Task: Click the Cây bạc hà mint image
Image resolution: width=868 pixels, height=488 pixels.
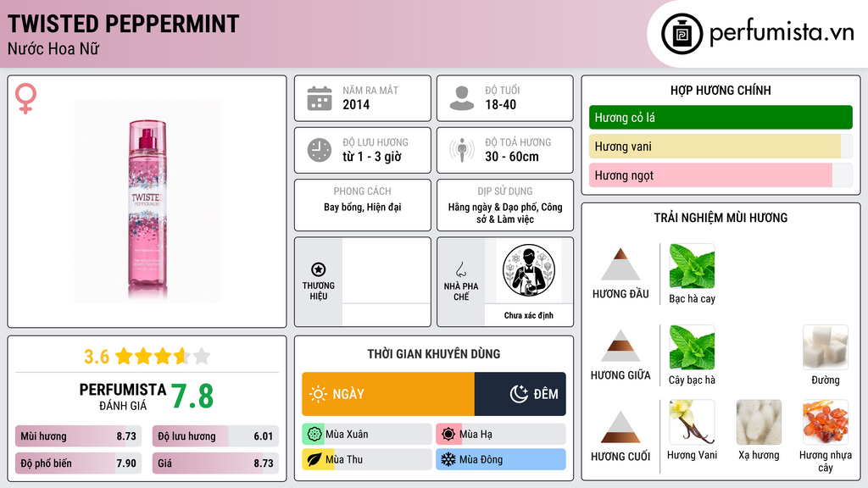Action: [692, 347]
